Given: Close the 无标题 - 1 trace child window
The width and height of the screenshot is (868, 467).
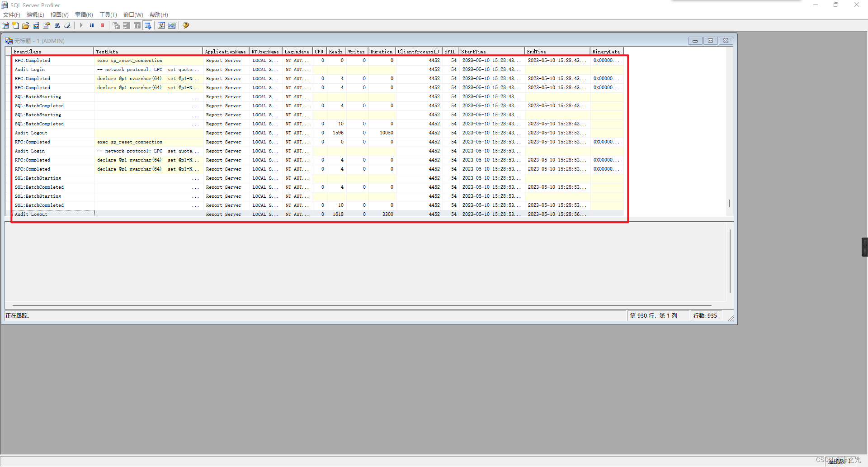Looking at the screenshot, I should [726, 41].
